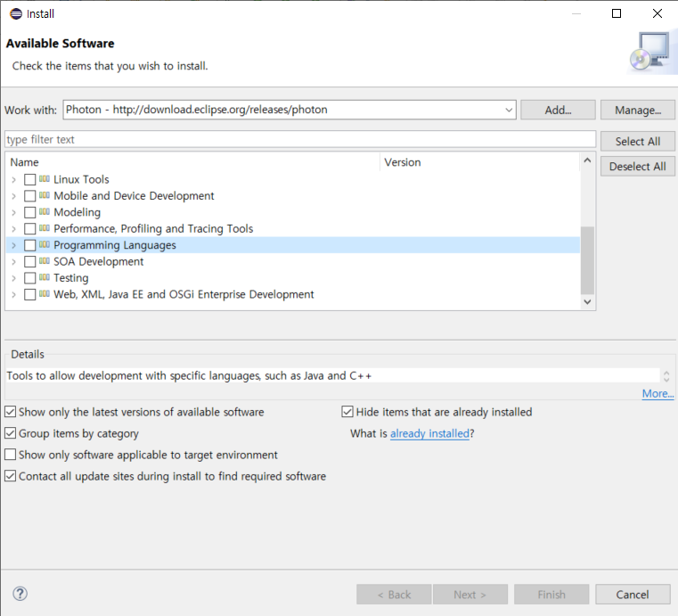Viewport: 678px width, 616px height.
Task: Select the SOA Development row label
Action: pyautogui.click(x=99, y=262)
